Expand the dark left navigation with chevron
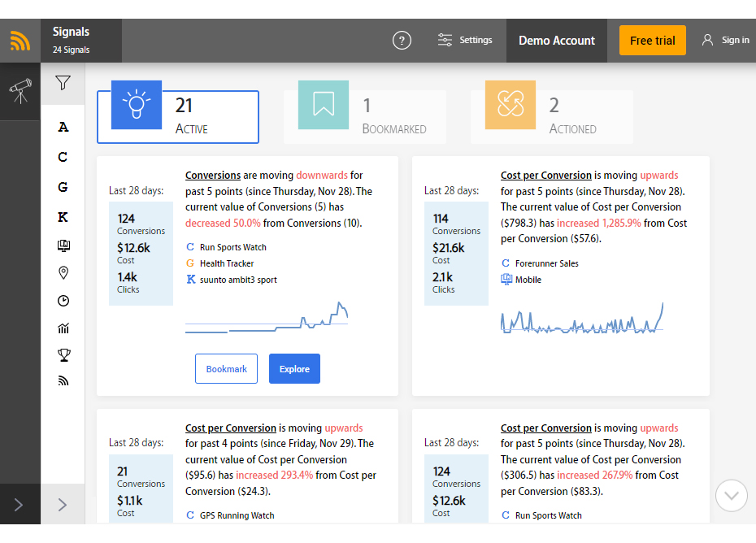The height and width of the screenshot is (543, 756). tap(19, 505)
